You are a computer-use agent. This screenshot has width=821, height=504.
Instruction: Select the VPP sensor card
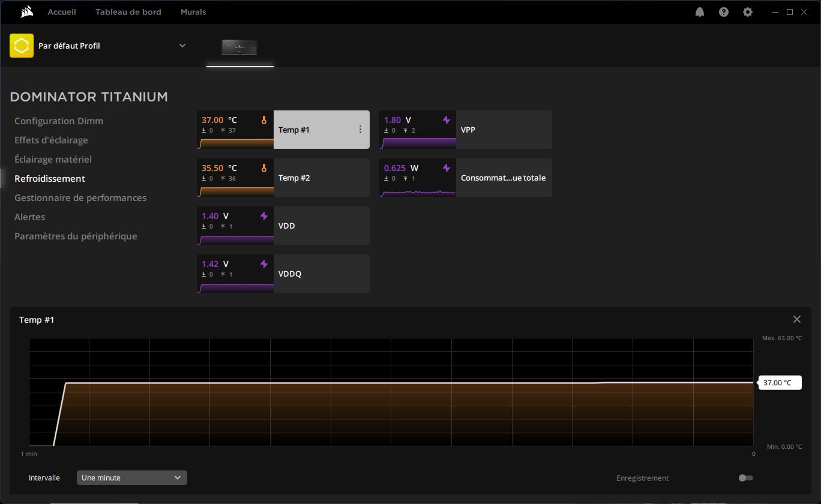pyautogui.click(x=466, y=130)
